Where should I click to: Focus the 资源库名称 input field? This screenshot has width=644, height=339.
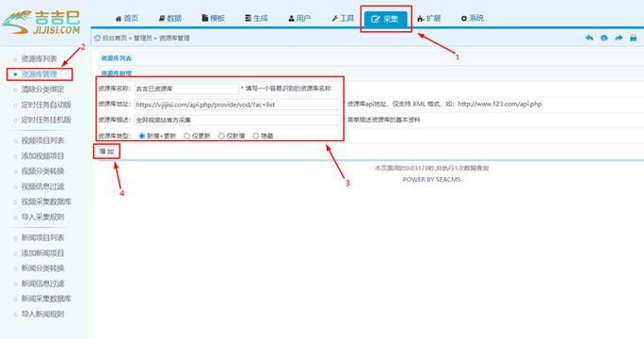click(x=186, y=89)
